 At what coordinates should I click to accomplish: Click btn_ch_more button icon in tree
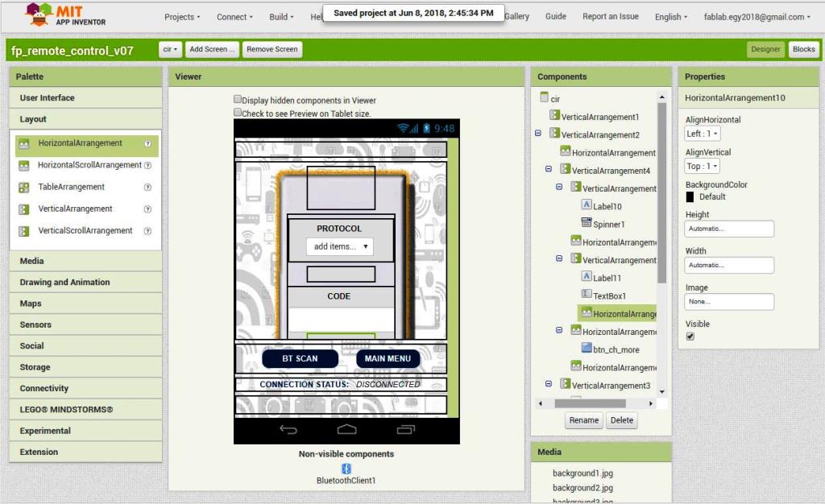click(x=587, y=347)
